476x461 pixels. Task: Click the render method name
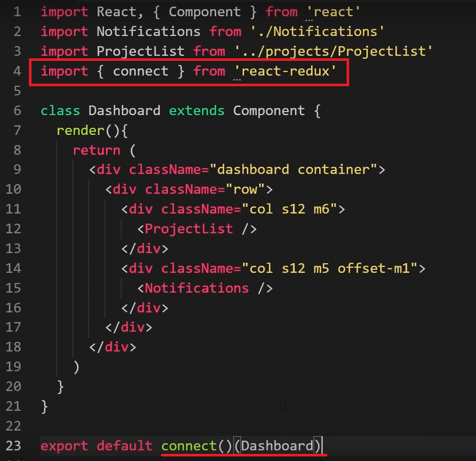pyautogui.click(x=81, y=130)
